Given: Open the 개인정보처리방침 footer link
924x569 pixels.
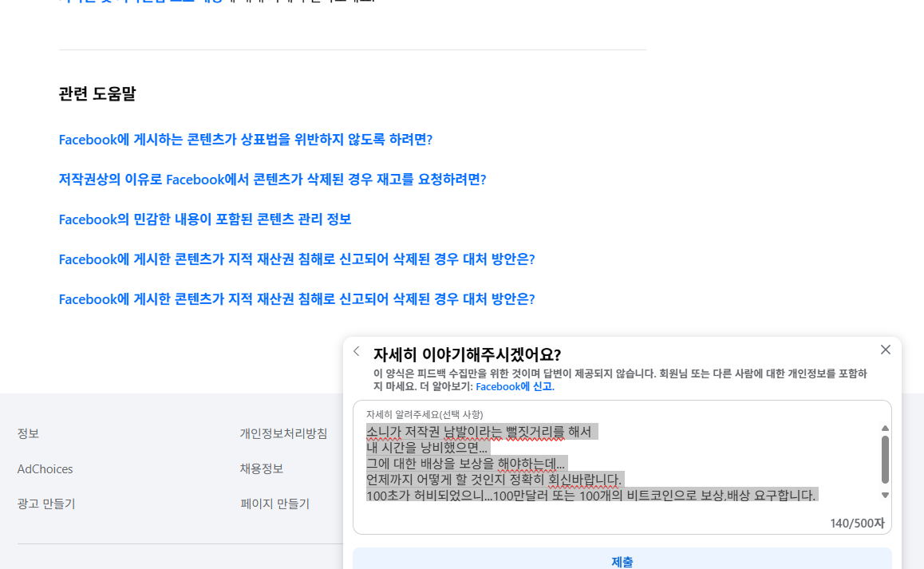Looking at the screenshot, I should click(283, 433).
